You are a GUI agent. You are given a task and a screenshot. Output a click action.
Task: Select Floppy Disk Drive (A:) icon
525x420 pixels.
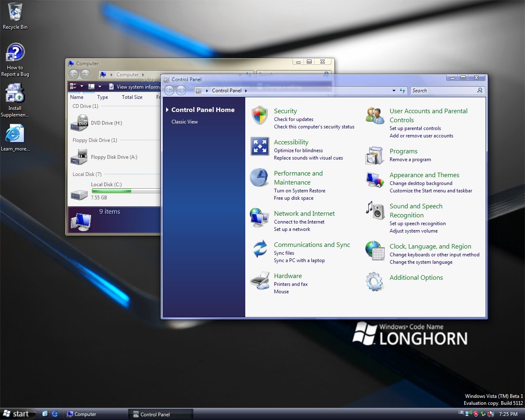pos(79,157)
